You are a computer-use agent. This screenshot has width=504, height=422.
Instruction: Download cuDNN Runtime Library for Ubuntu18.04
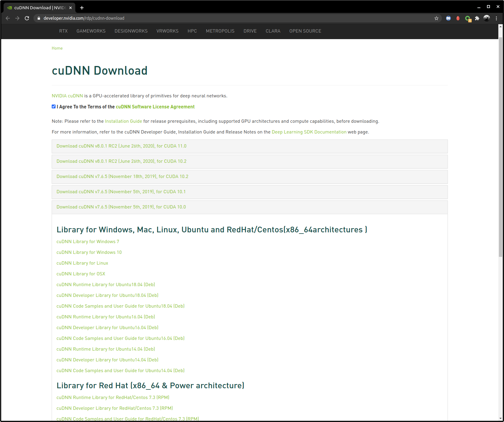pyautogui.click(x=106, y=285)
